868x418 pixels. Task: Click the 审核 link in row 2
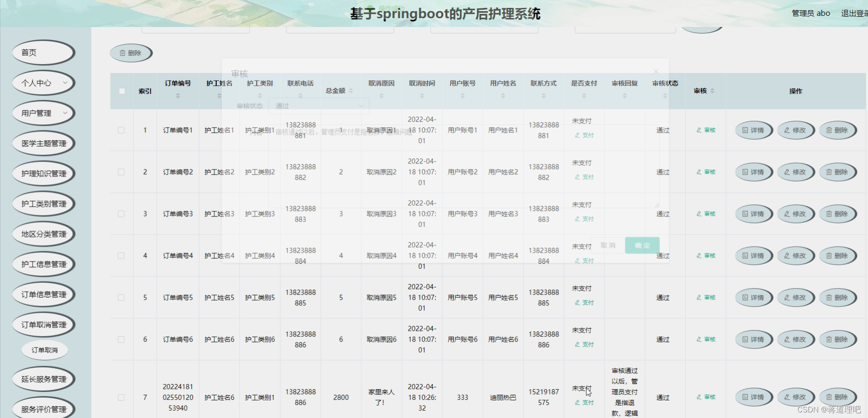[706, 172]
